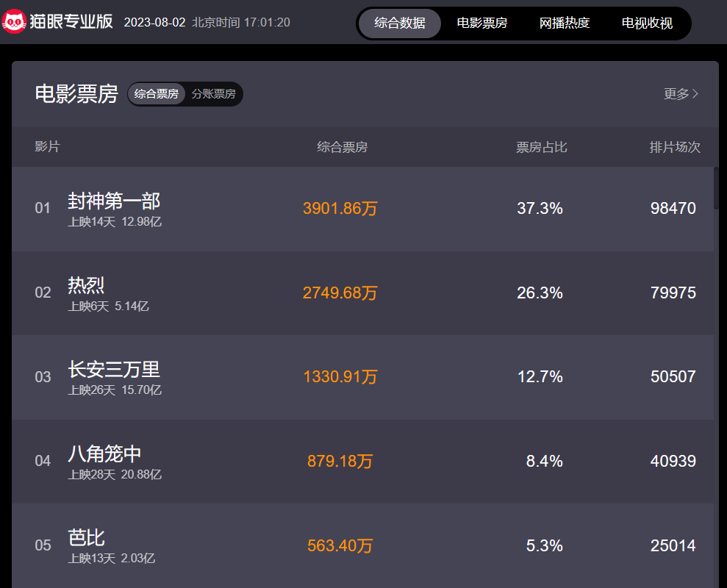Click the 更多 link
This screenshot has width=727, height=588.
click(676, 94)
